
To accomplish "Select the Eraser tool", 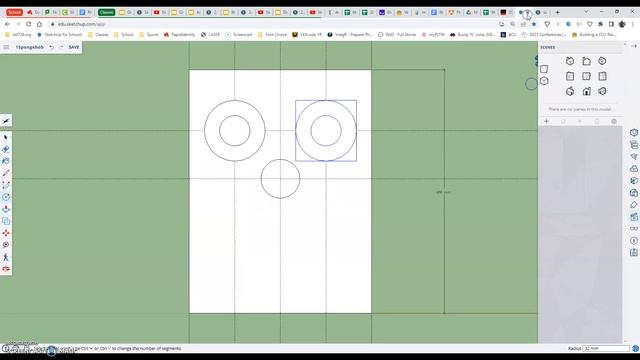I will 6,149.
